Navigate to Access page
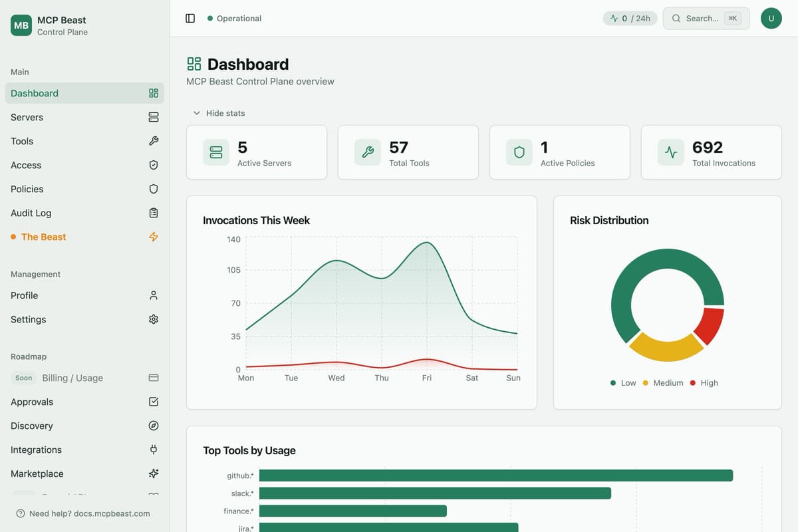Image resolution: width=798 pixels, height=532 pixels. (x=84, y=165)
